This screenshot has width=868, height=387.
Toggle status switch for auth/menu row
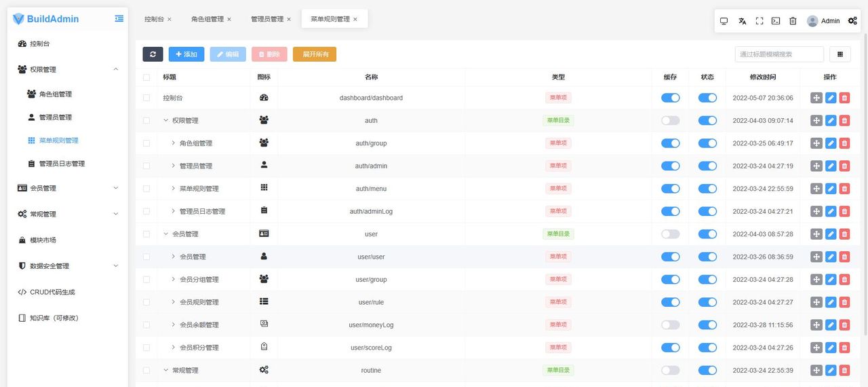click(x=707, y=189)
